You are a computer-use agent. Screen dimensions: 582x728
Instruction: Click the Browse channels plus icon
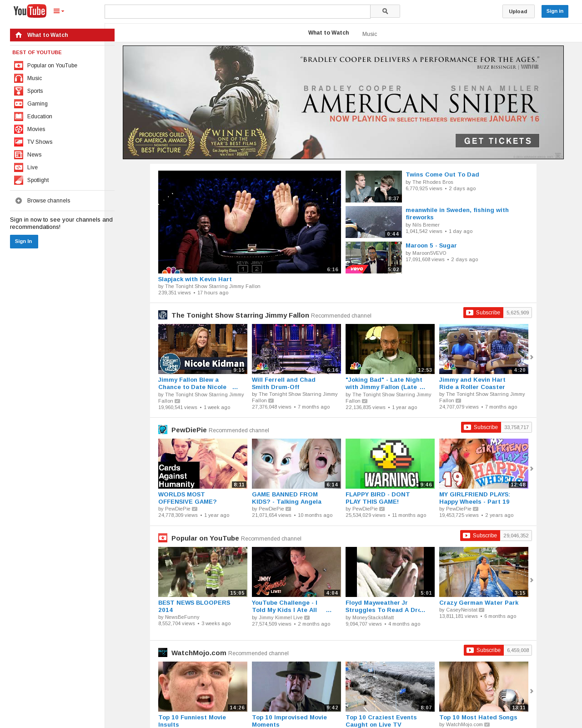19,201
